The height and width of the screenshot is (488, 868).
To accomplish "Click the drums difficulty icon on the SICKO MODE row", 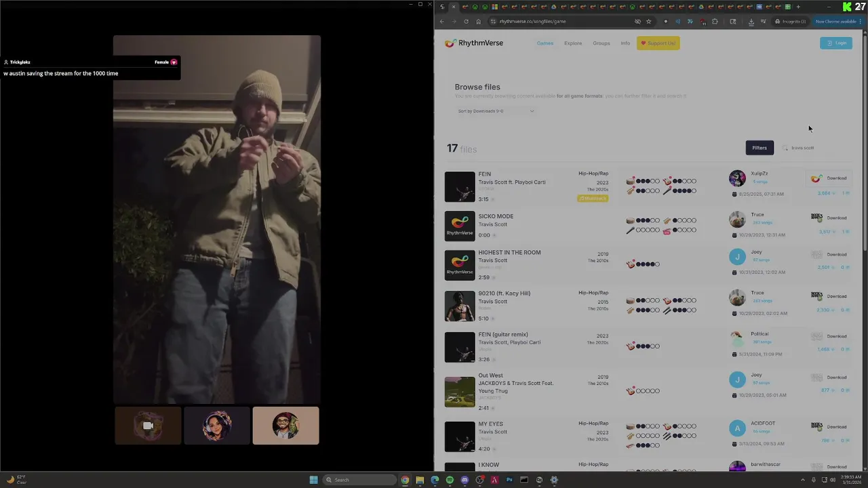I will tap(630, 220).
